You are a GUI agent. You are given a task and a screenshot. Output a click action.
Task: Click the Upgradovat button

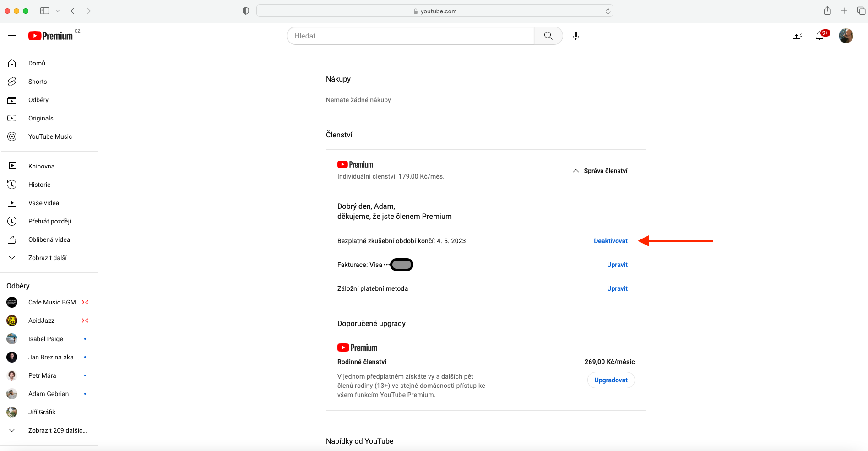click(611, 380)
